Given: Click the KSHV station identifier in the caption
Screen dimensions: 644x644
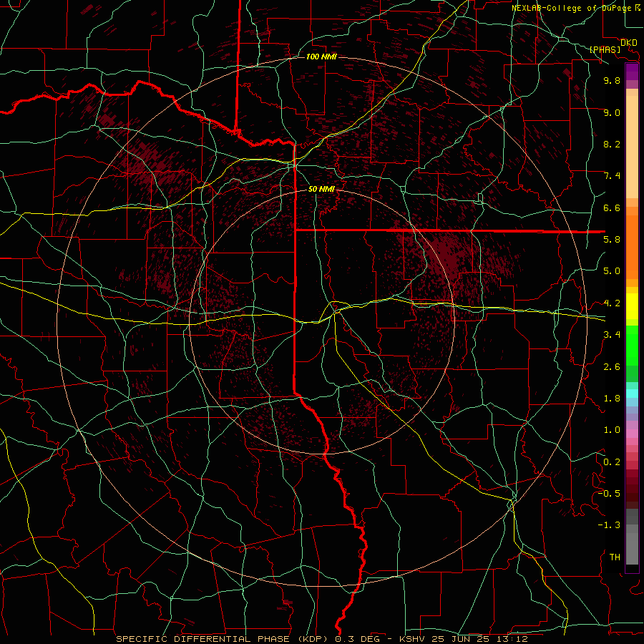Looking at the screenshot, I should click(411, 639).
